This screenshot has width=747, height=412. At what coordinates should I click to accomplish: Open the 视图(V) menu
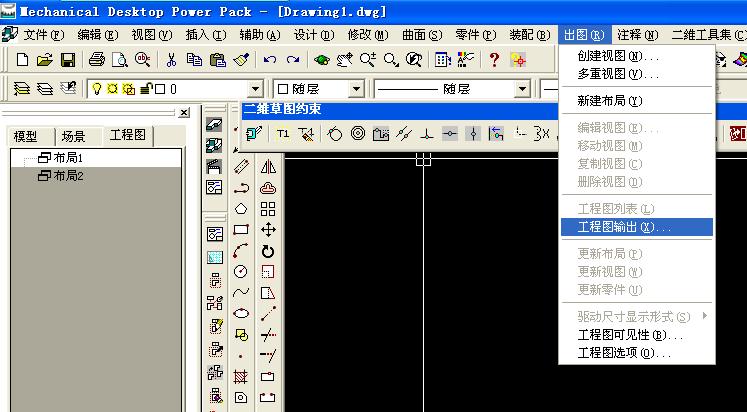point(152,35)
